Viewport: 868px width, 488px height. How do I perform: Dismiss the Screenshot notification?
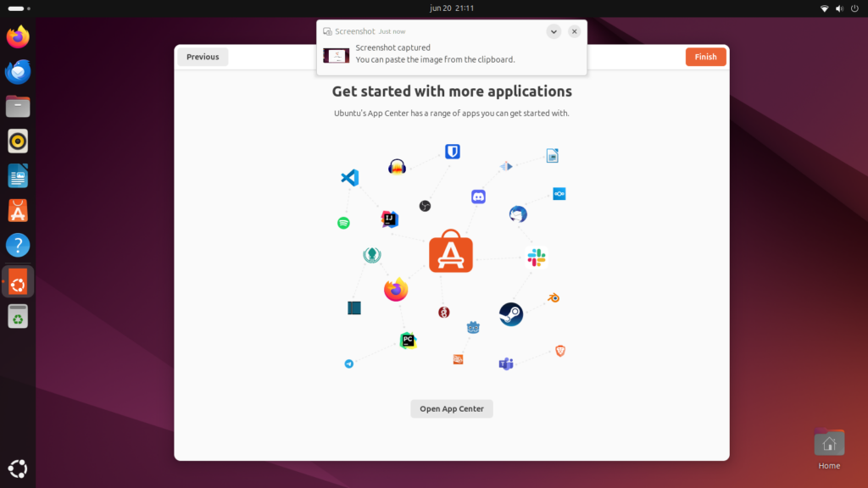click(574, 31)
